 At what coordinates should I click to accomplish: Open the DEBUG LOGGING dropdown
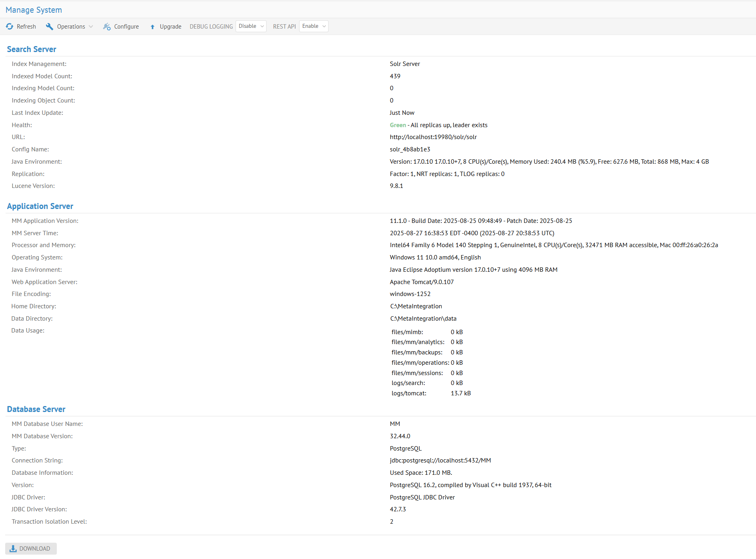coord(251,26)
